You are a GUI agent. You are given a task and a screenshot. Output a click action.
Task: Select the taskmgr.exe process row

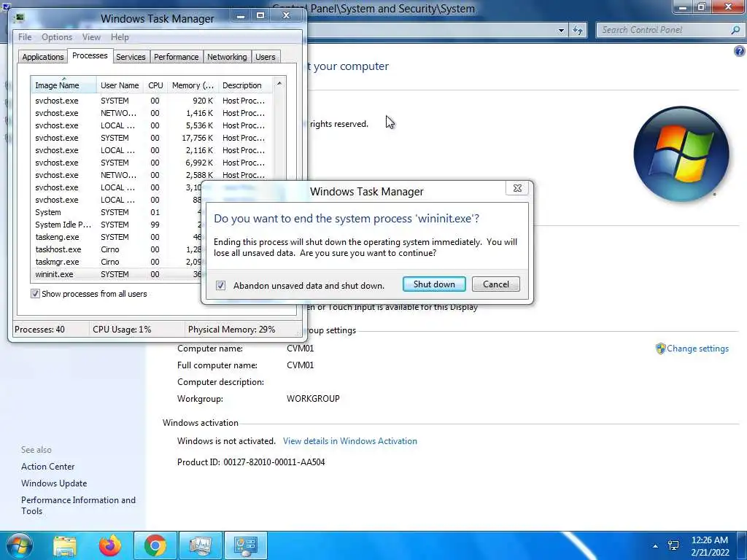tap(117, 262)
